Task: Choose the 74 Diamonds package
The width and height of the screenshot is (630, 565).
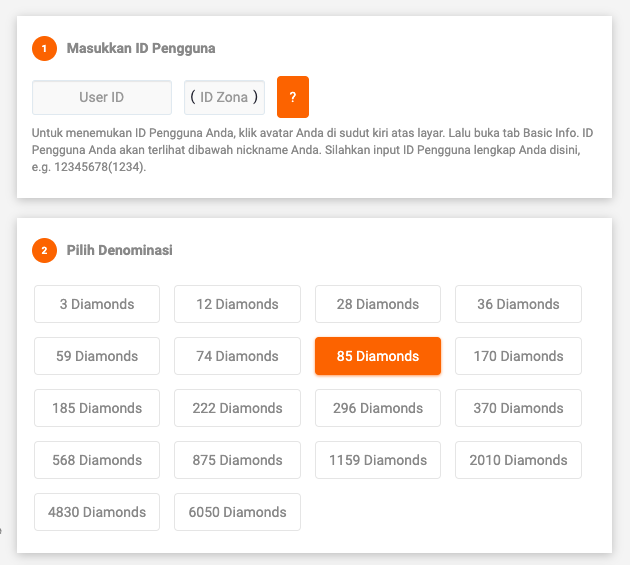Action: 237,356
